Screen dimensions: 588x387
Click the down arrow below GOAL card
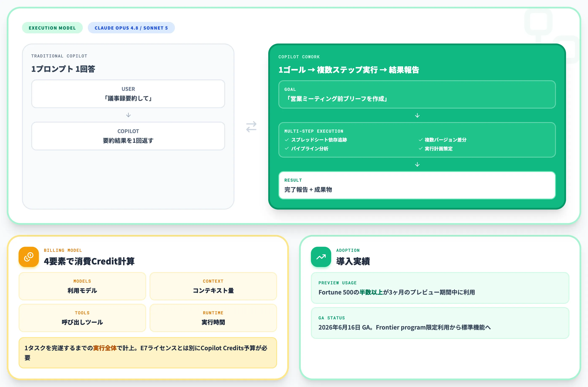[x=417, y=115]
